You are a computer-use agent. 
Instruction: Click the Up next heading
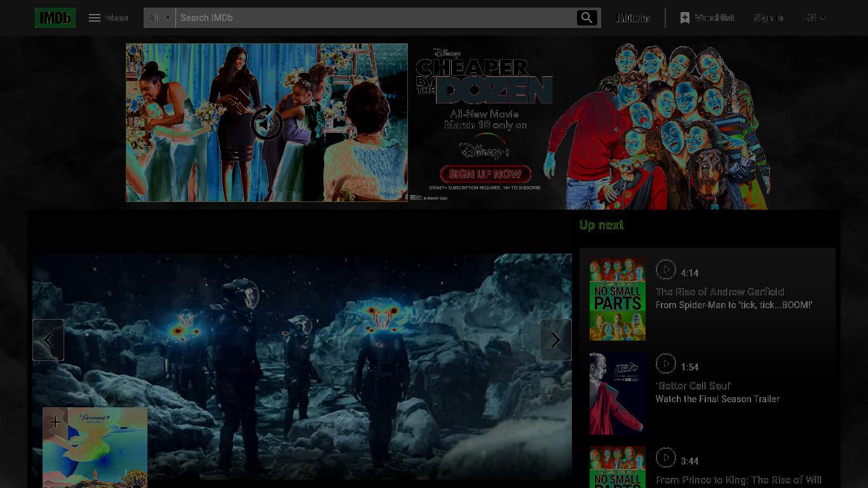tap(601, 225)
